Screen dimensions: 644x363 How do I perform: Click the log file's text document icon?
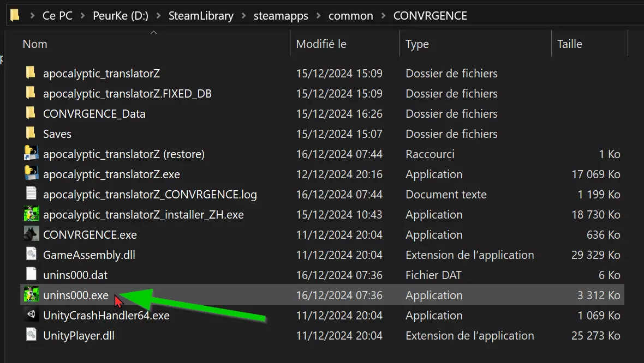pyautogui.click(x=31, y=193)
